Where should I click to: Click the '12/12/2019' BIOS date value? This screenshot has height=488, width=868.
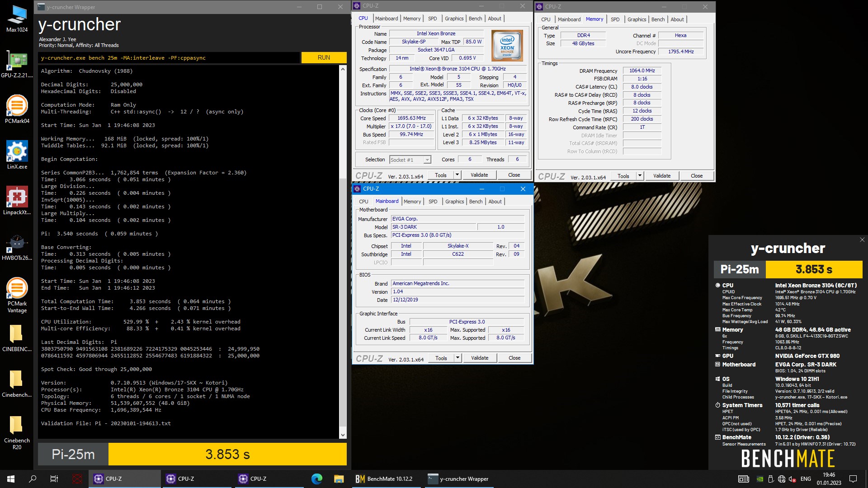coord(458,300)
